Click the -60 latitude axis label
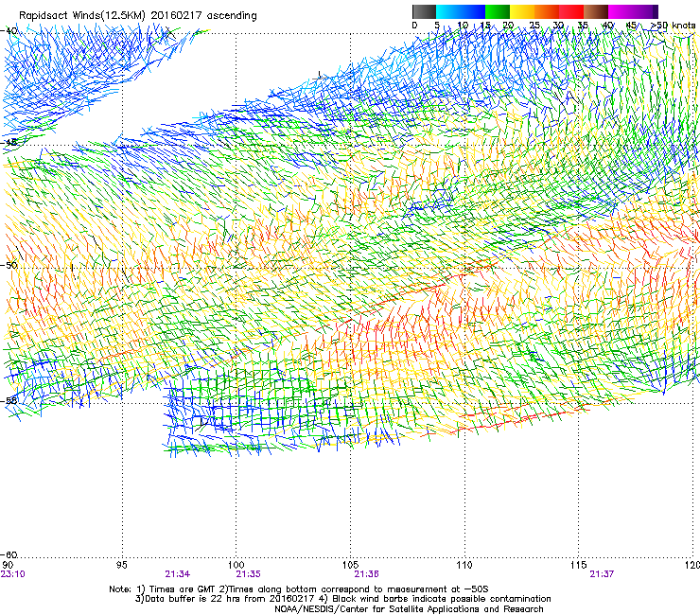 (9, 554)
